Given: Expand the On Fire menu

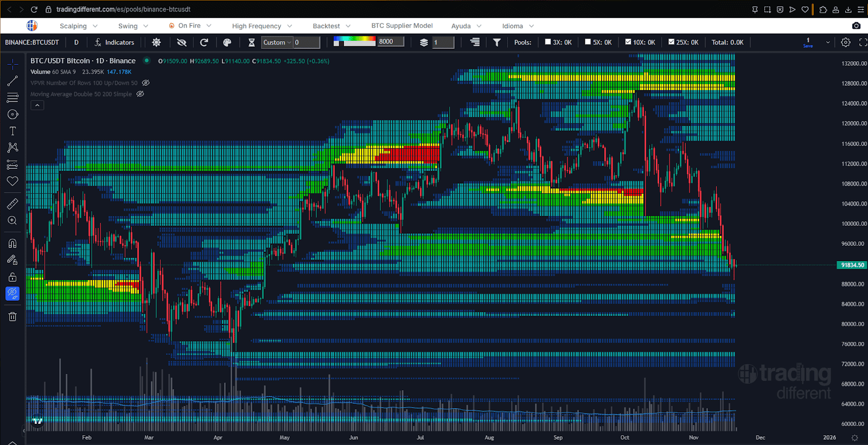Looking at the screenshot, I should coord(190,26).
